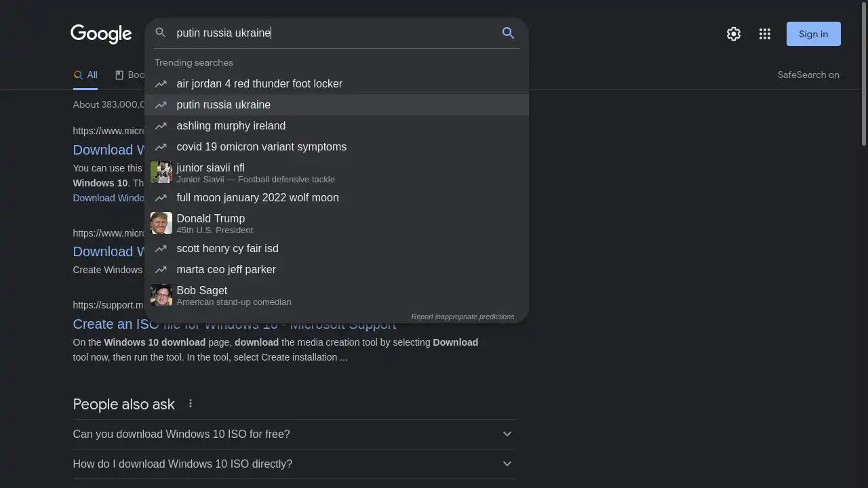Click "Report inappropriate predictions" link
This screenshot has width=868, height=488.
(462, 317)
